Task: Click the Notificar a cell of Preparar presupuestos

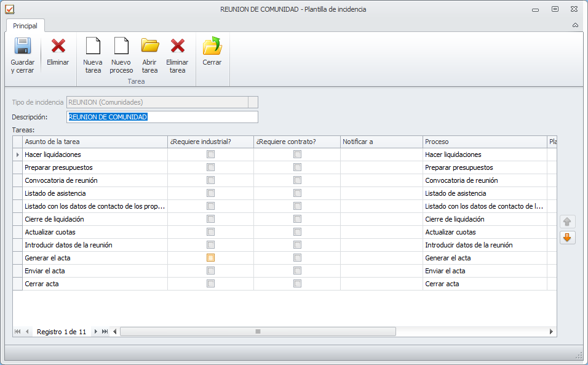Action: point(381,167)
